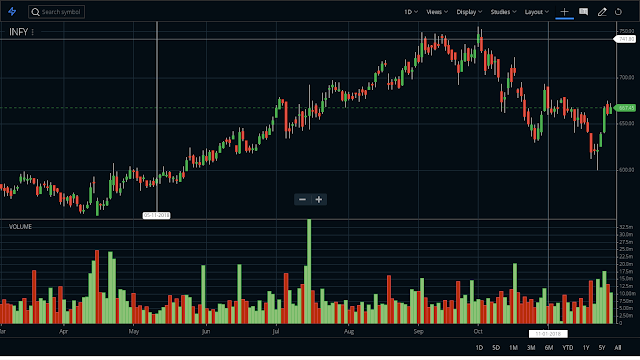Select the YTD range
Viewport: 640px width, 360px height.
pos(568,348)
